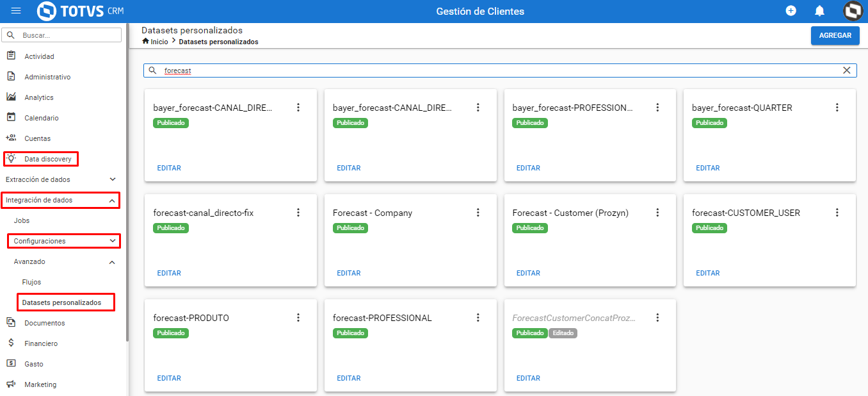Go to Inicio breadcrumb link
Screen dimensions: 868x396
(x=159, y=42)
